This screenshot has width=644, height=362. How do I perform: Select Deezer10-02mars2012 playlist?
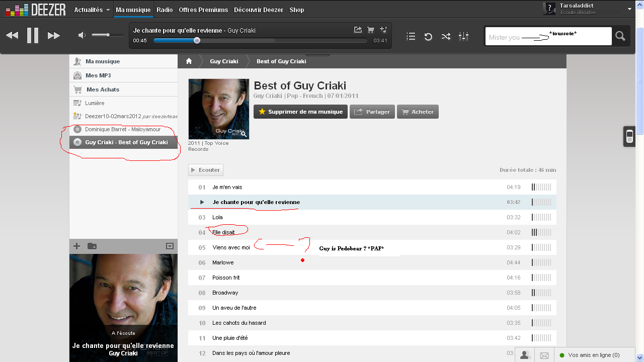tap(123, 116)
